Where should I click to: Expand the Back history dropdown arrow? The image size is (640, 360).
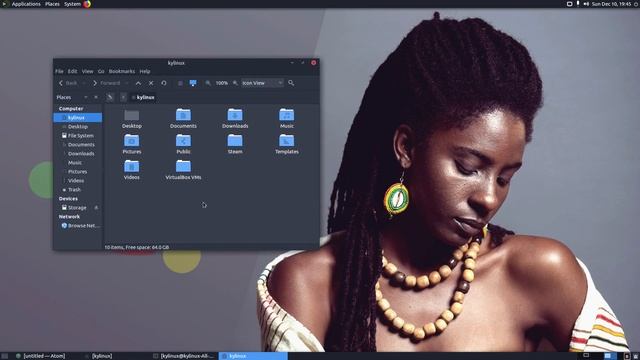[84, 83]
